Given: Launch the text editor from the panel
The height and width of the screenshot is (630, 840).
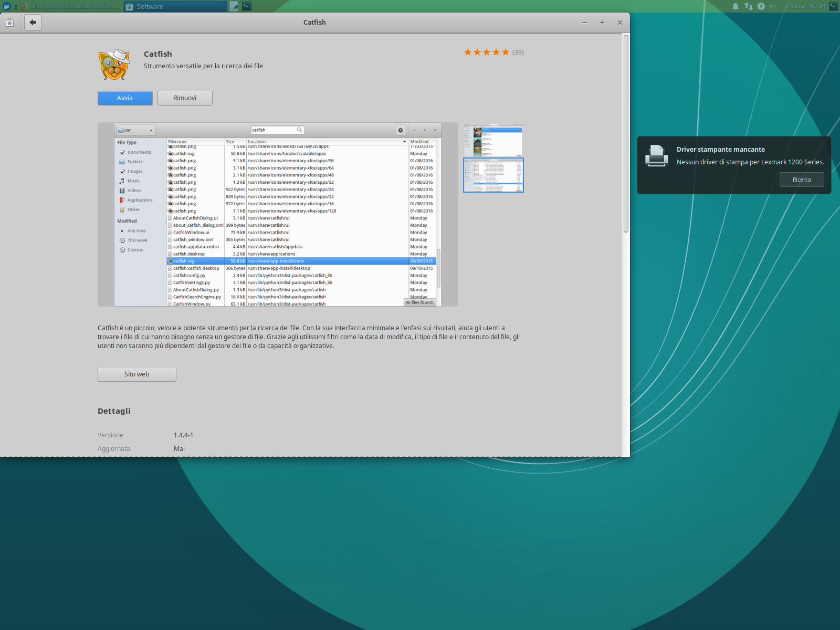Looking at the screenshot, I should [234, 6].
